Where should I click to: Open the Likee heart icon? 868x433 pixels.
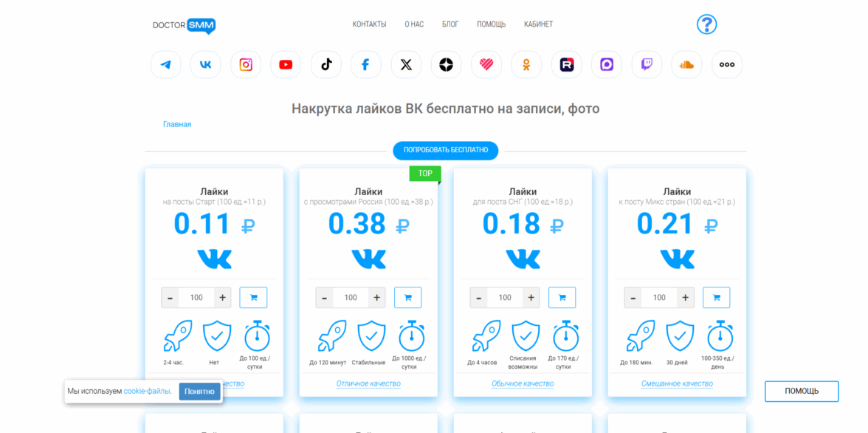point(486,65)
